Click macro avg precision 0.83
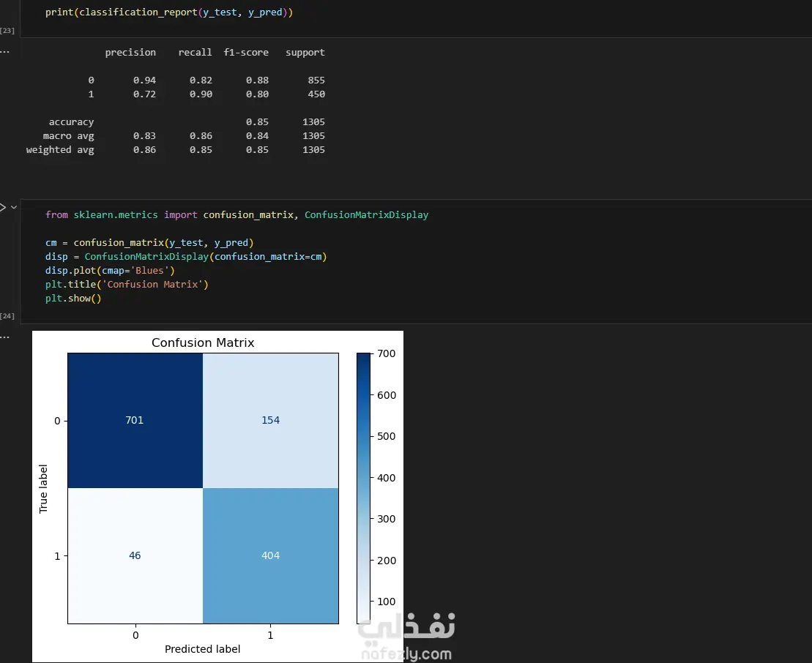Screen dimensions: 812x663 tap(144, 136)
